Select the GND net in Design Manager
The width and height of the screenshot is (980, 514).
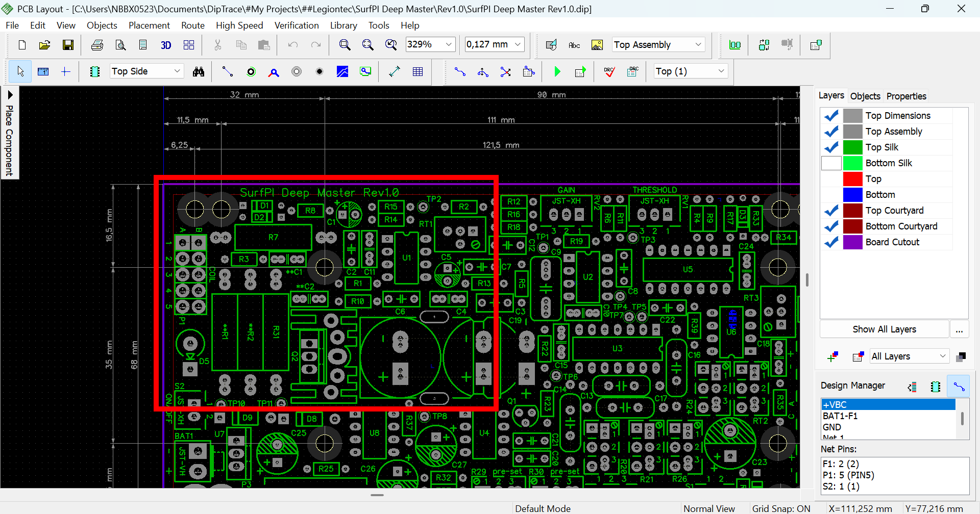(832, 427)
